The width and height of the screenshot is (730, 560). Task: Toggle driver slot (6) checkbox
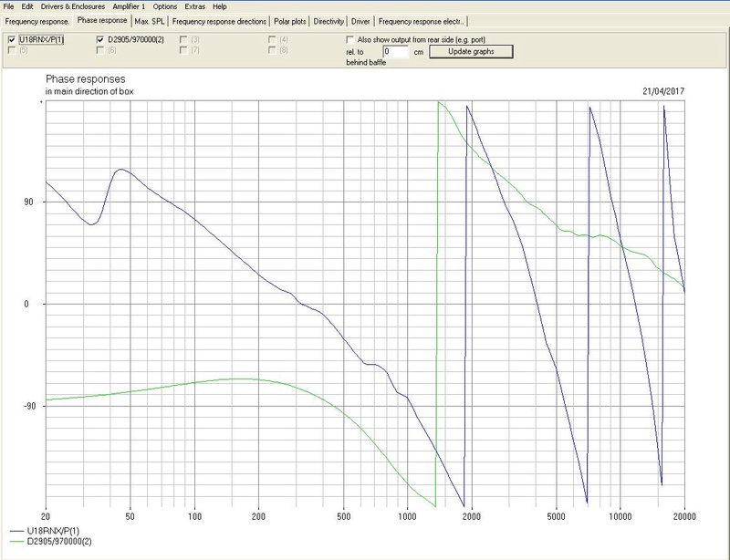coord(100,50)
